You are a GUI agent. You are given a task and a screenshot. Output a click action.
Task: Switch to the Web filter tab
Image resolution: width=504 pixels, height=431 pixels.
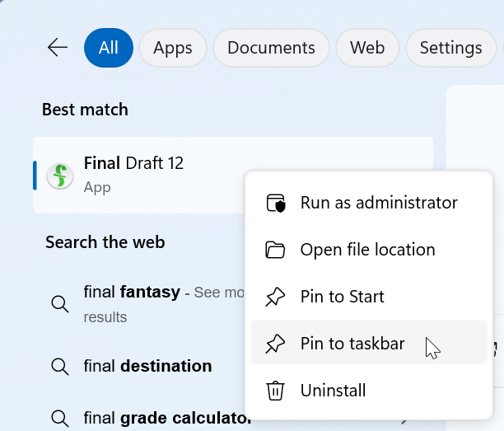(367, 48)
